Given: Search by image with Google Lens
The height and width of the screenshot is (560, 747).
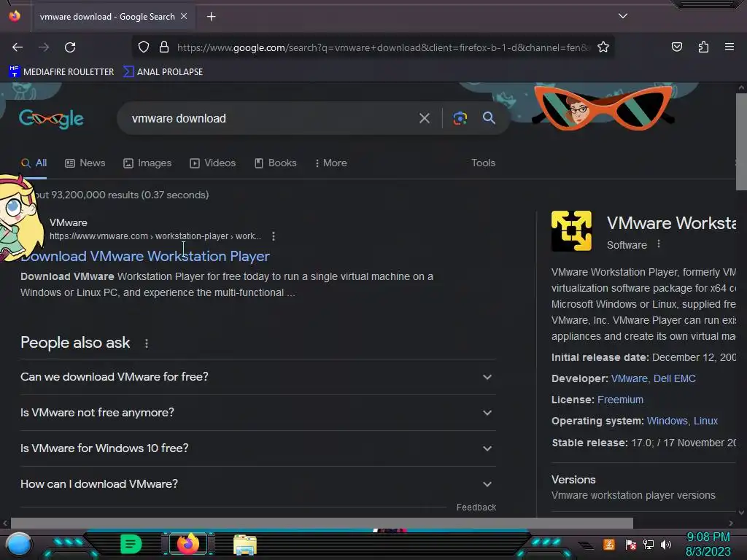Looking at the screenshot, I should [x=460, y=118].
